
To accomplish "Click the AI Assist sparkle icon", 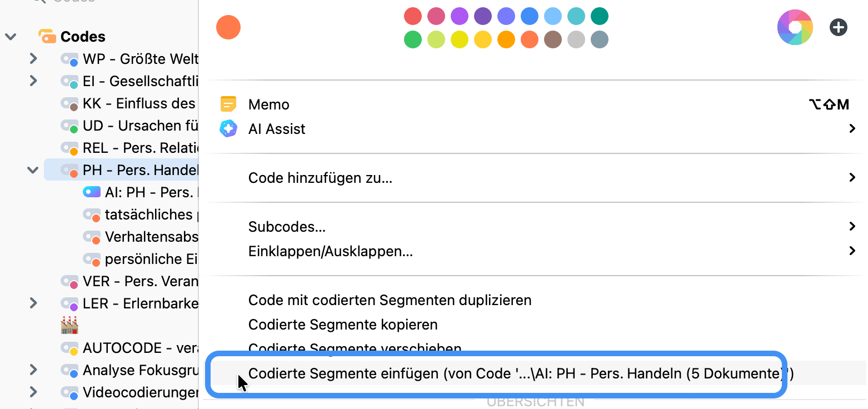I will coord(228,128).
